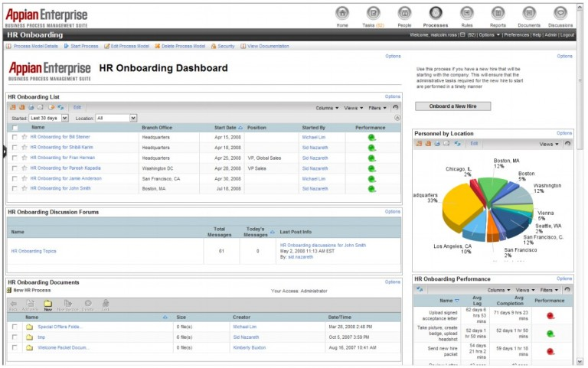Click Start Process menu item

tap(81, 46)
